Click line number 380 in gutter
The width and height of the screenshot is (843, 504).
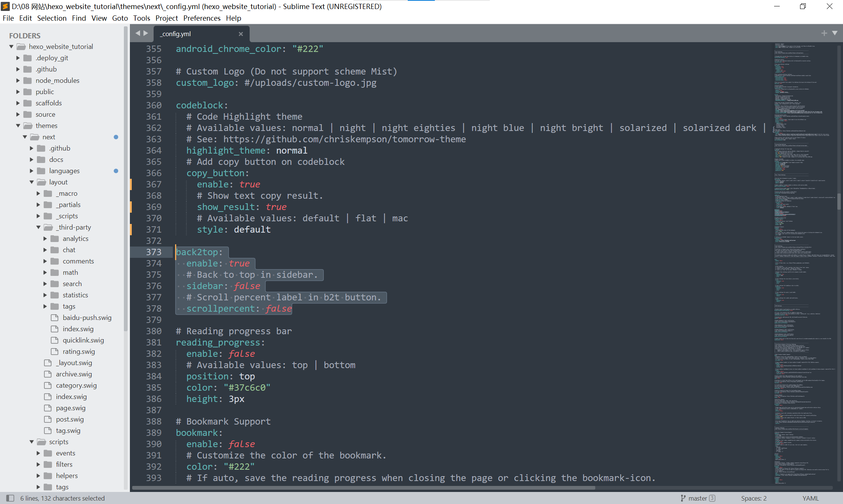coord(154,331)
